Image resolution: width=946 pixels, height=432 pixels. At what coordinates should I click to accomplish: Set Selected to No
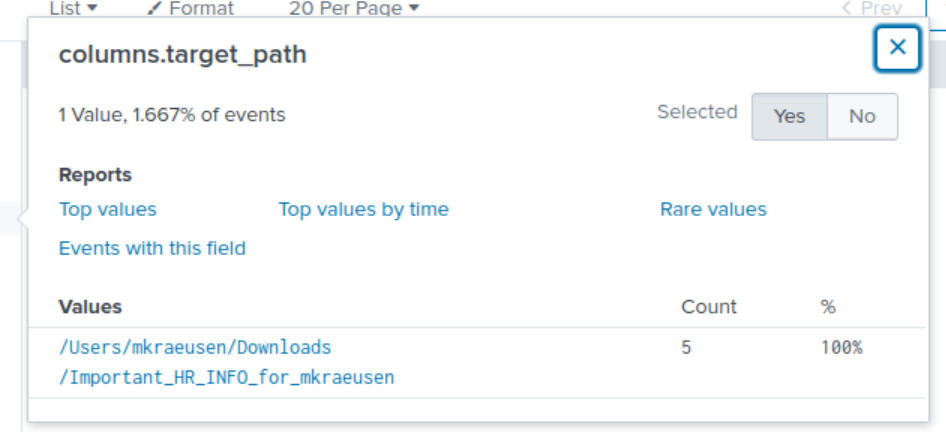click(x=862, y=116)
